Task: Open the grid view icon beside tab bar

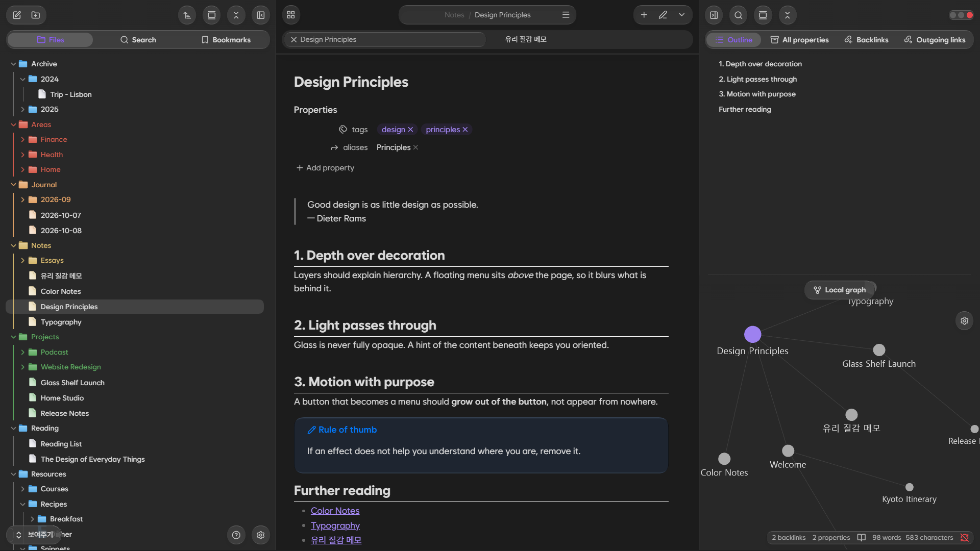Action: (x=291, y=15)
